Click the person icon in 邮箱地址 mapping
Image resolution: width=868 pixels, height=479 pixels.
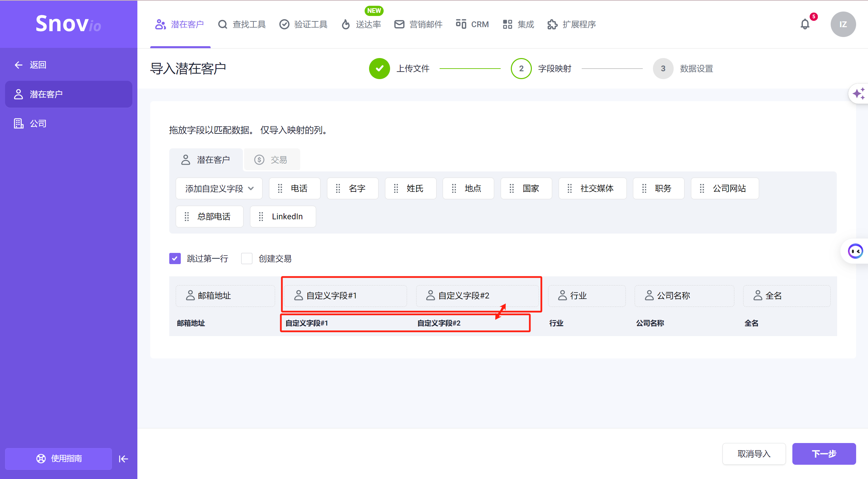(x=190, y=295)
